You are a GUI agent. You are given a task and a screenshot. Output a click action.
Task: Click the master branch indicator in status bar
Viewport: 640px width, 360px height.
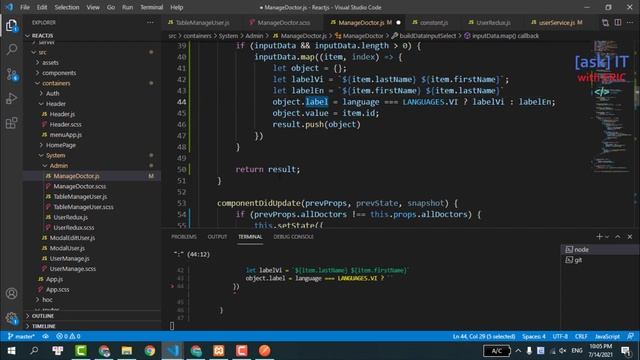click(x=21, y=336)
